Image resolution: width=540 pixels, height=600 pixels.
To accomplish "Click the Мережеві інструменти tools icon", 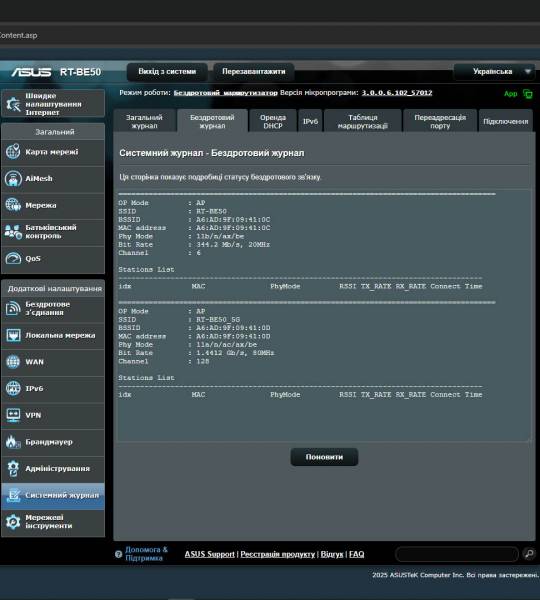I will [x=13, y=522].
